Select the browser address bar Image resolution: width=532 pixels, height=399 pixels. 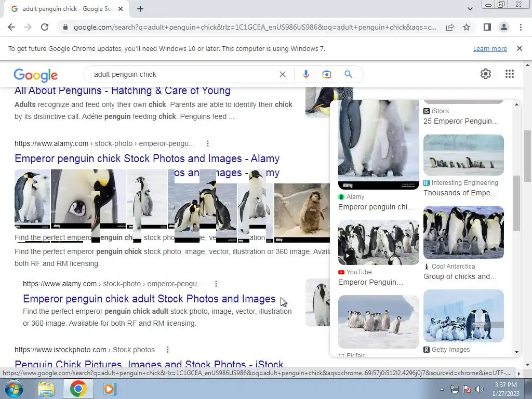click(x=255, y=27)
